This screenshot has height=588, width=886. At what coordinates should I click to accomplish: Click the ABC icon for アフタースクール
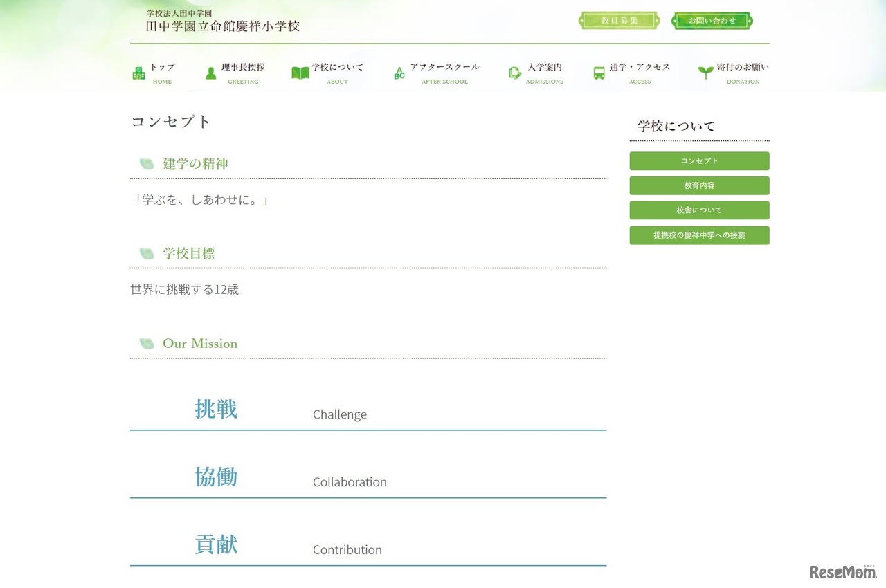399,72
